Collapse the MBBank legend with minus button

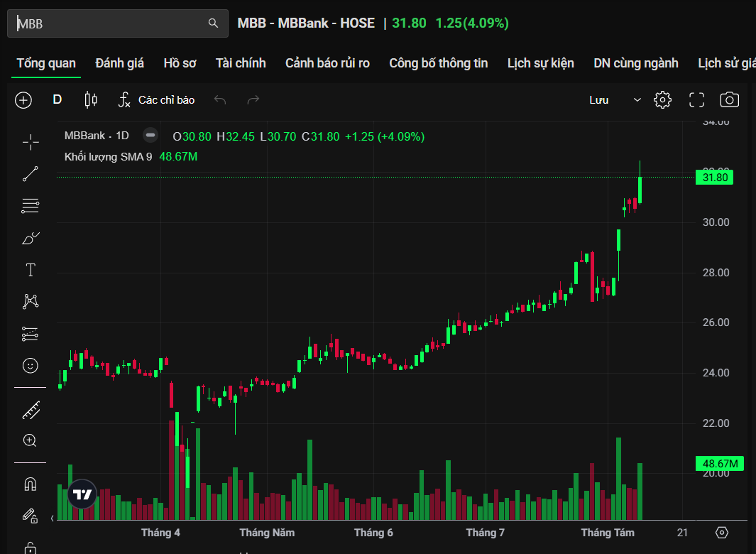150,135
